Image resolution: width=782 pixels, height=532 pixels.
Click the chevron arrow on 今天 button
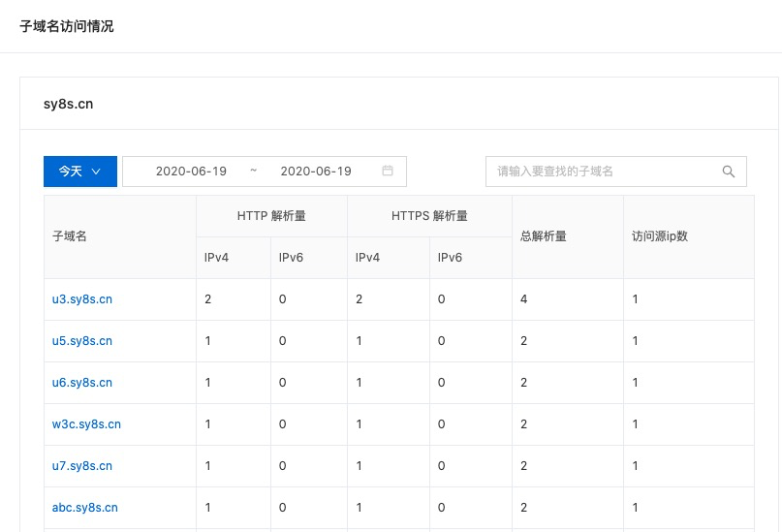pos(96,172)
